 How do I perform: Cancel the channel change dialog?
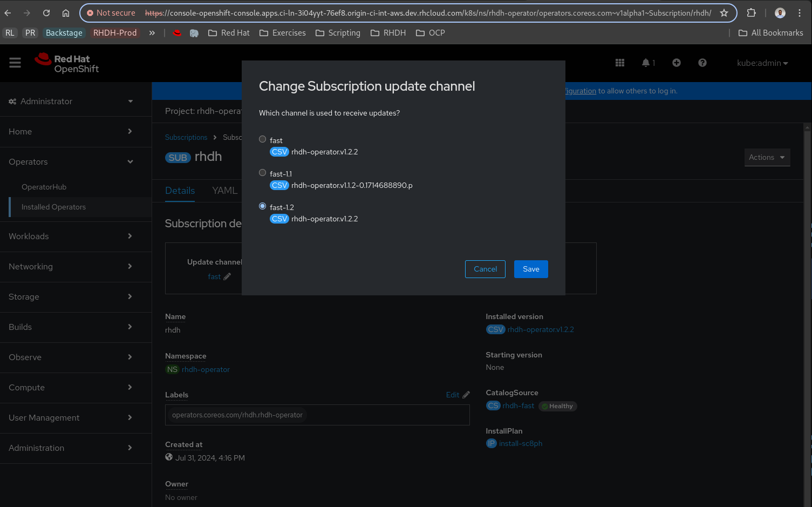485,269
